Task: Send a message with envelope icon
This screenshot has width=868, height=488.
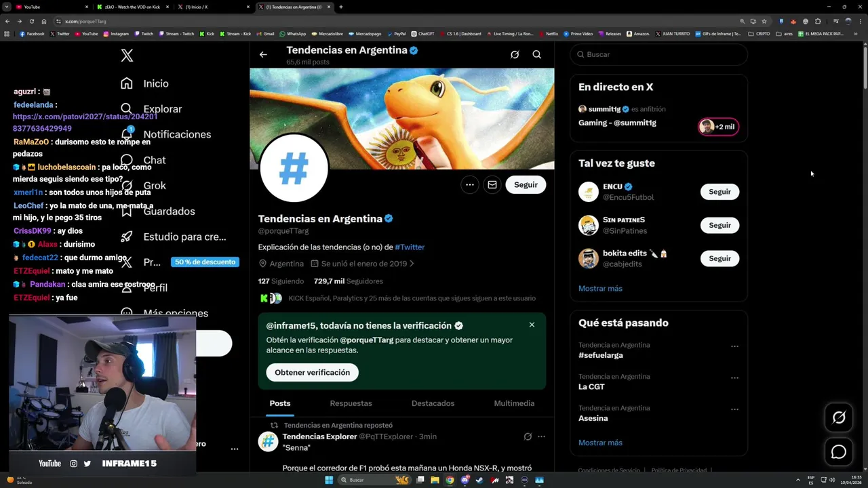Action: coord(492,184)
